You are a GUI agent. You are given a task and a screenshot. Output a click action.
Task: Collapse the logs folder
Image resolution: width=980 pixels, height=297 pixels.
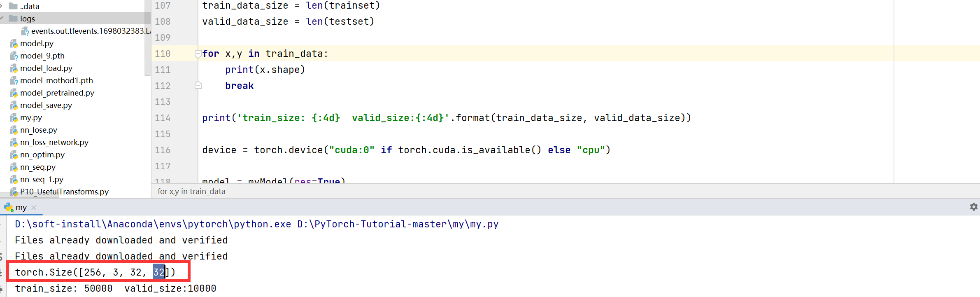(x=2, y=19)
